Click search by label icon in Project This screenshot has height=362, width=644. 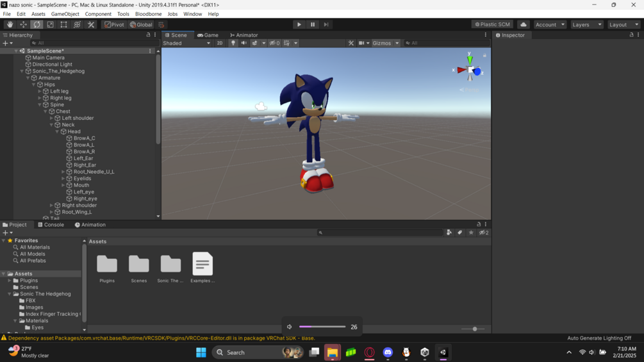(460, 233)
